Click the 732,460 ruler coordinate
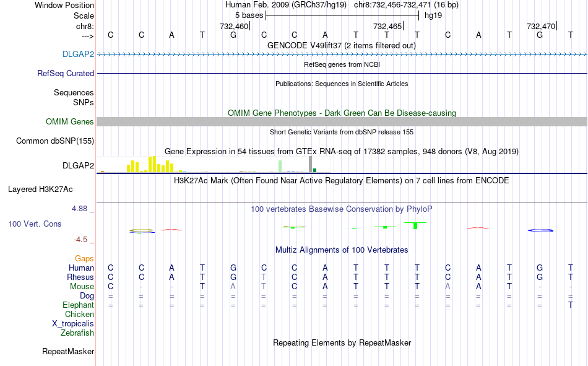 [234, 26]
